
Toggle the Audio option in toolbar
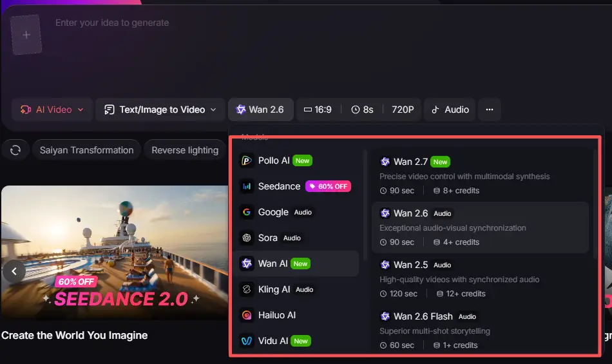point(450,110)
